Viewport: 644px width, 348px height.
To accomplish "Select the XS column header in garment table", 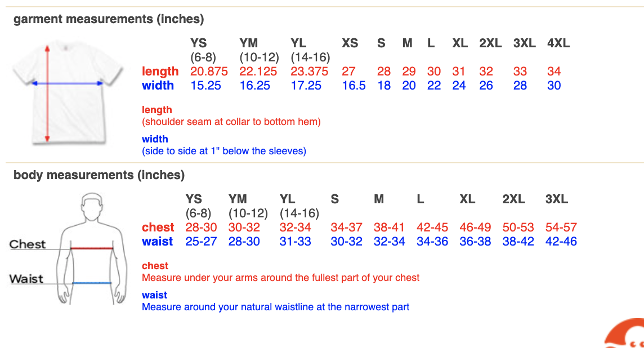I will (x=350, y=43).
